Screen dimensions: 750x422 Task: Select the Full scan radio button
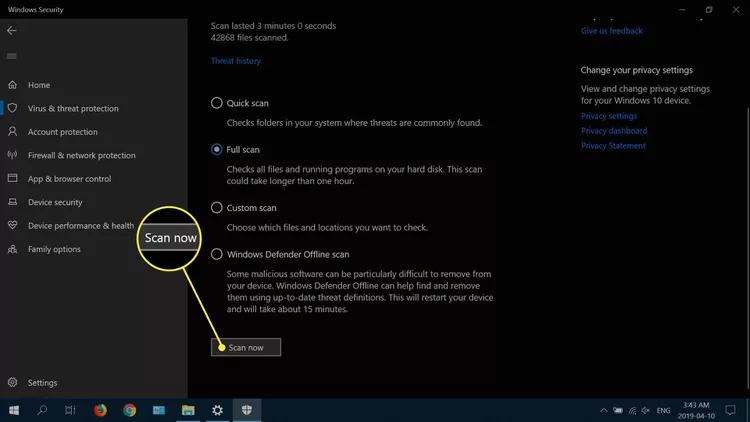click(x=217, y=149)
